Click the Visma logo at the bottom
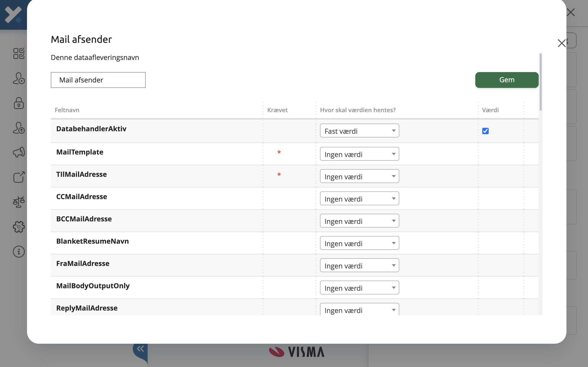 (297, 352)
